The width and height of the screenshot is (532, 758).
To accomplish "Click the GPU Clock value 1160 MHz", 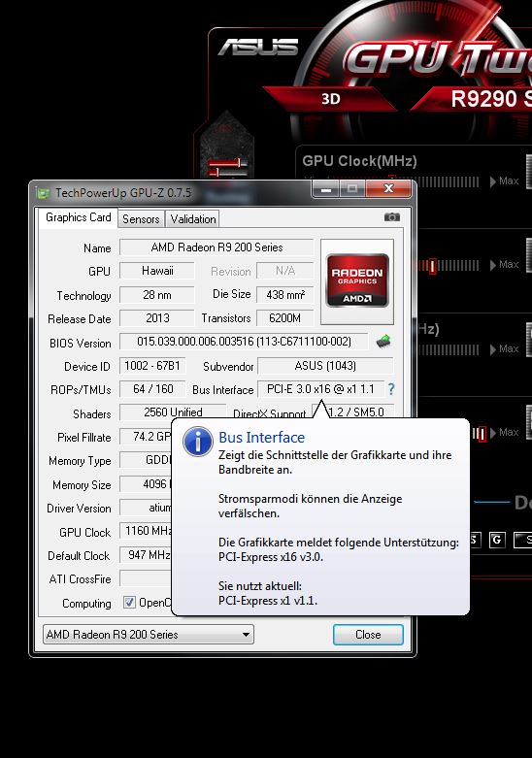I will (x=146, y=531).
